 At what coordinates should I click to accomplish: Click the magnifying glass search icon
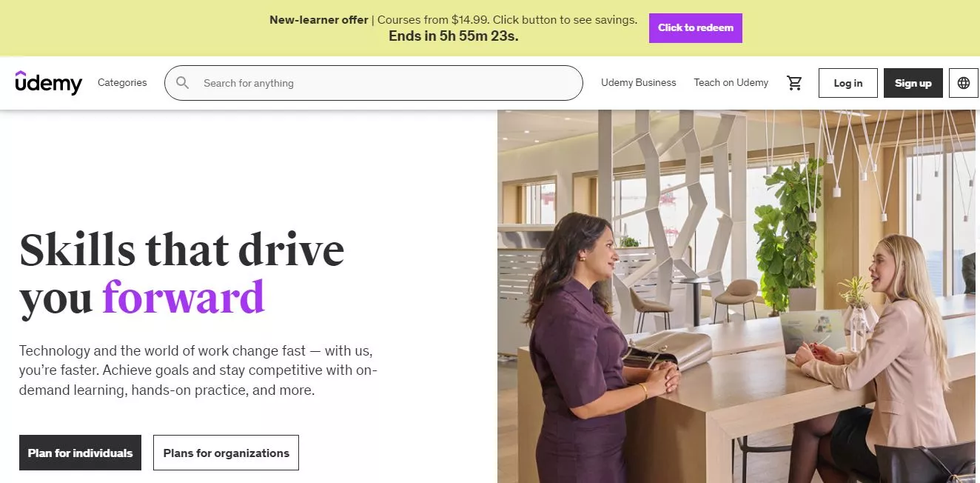click(183, 83)
